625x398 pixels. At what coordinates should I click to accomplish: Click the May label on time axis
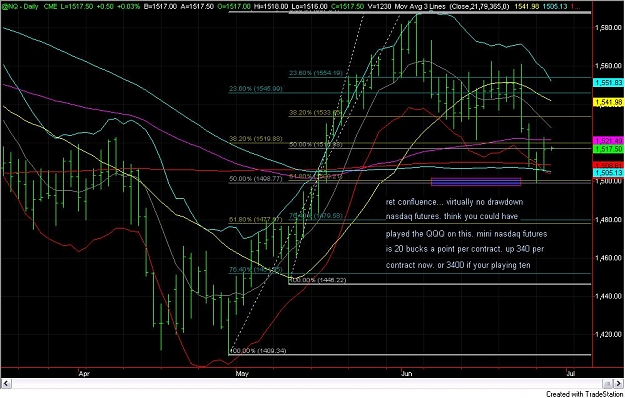point(242,374)
